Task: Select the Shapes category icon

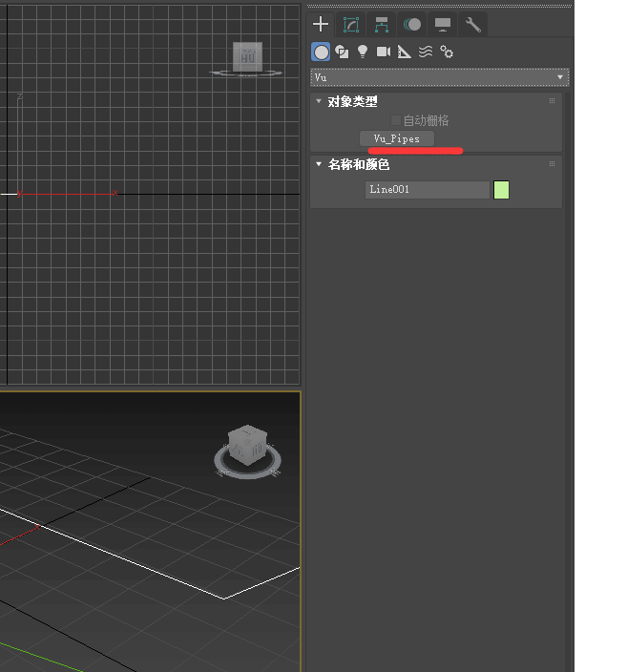Action: click(342, 52)
